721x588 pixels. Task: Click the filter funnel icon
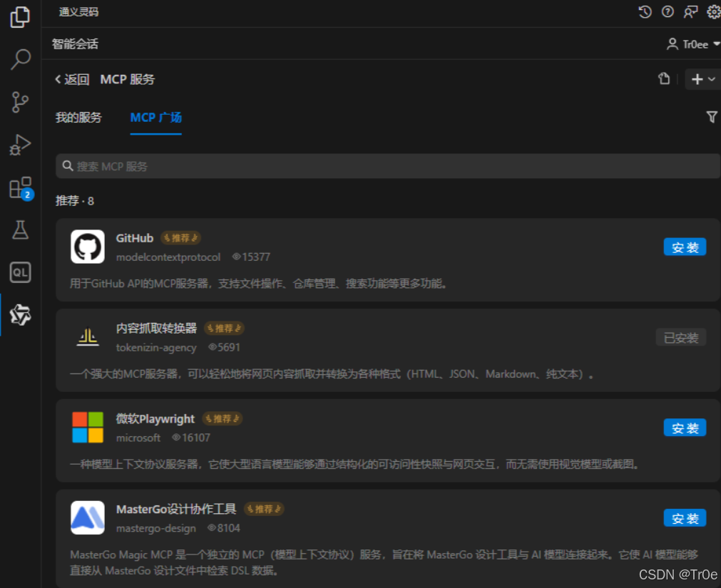point(712,117)
